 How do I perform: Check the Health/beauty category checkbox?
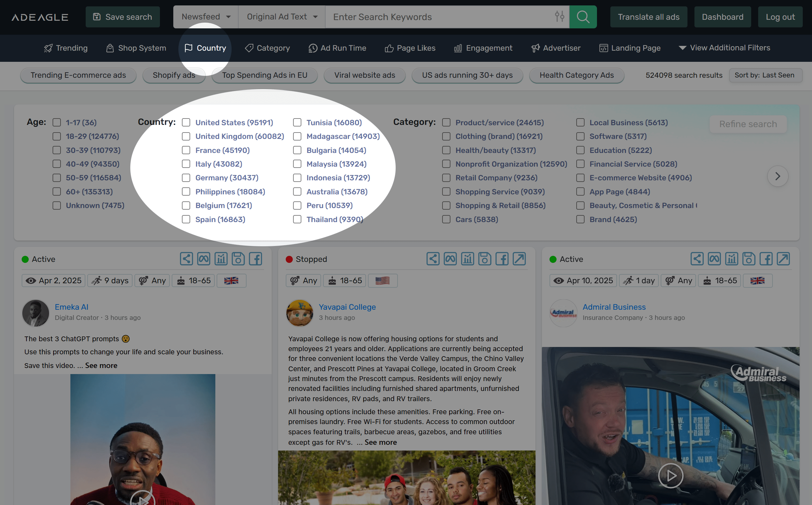pyautogui.click(x=446, y=150)
